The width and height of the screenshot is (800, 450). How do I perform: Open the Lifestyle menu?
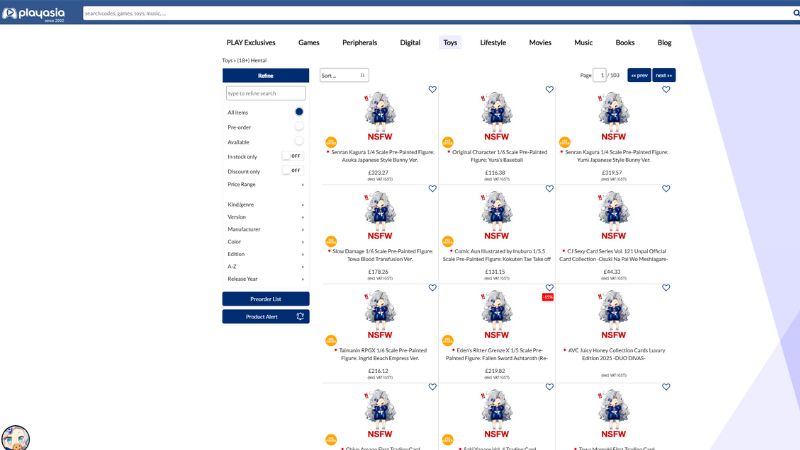tap(493, 42)
